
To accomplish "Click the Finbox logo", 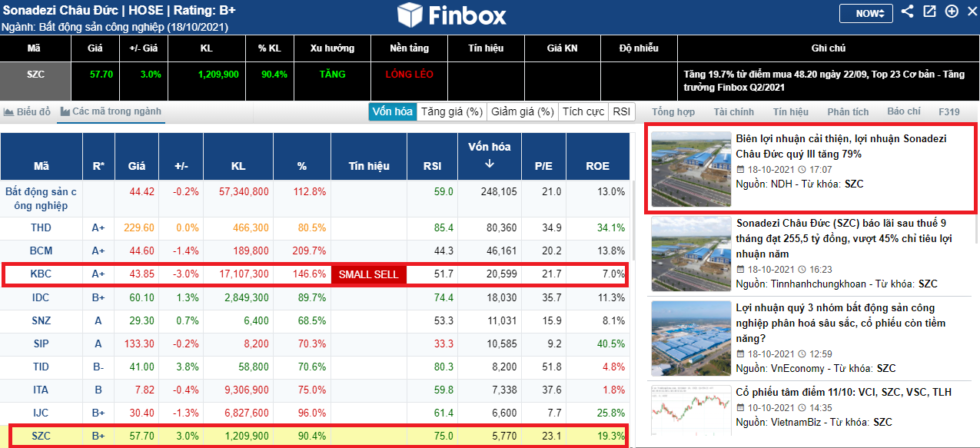I will coord(452,15).
